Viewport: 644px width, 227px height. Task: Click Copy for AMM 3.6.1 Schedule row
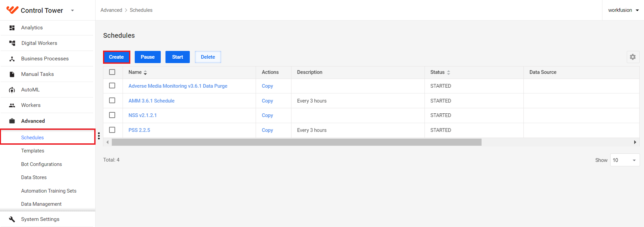[267, 101]
